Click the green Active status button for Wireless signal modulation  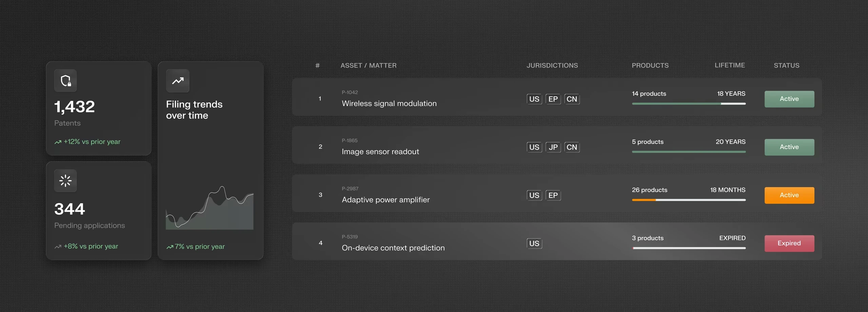(789, 99)
